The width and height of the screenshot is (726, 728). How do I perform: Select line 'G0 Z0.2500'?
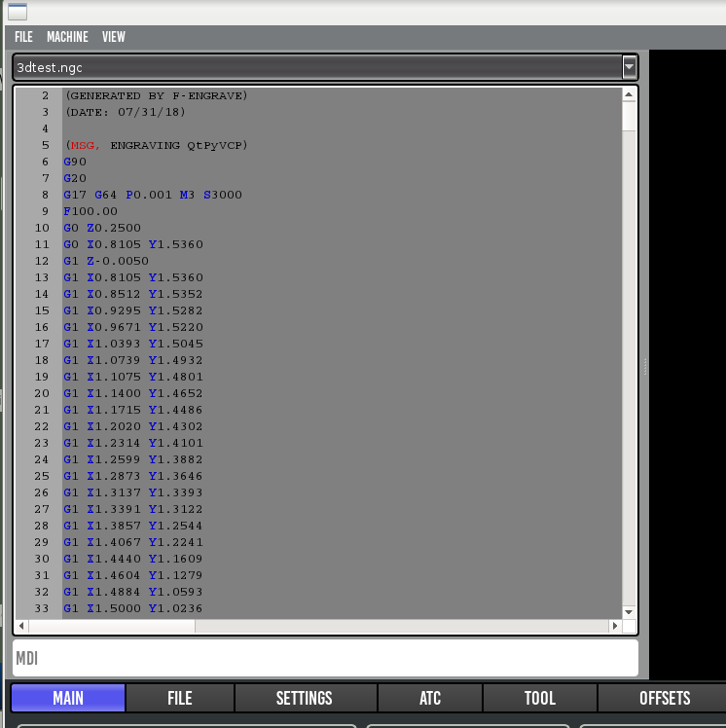(x=102, y=228)
